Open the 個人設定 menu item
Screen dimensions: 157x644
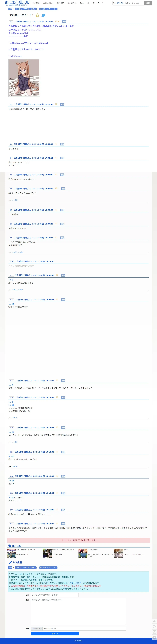point(61,3)
